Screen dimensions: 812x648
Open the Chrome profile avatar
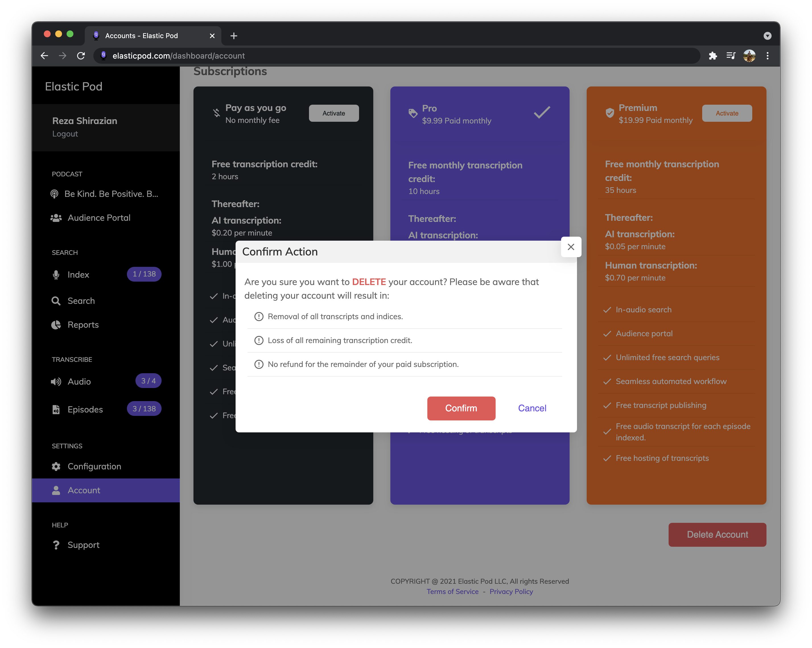[749, 56]
